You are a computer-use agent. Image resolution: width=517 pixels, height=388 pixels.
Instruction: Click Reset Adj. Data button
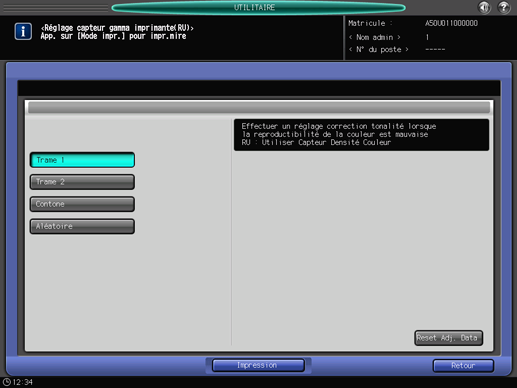(449, 338)
